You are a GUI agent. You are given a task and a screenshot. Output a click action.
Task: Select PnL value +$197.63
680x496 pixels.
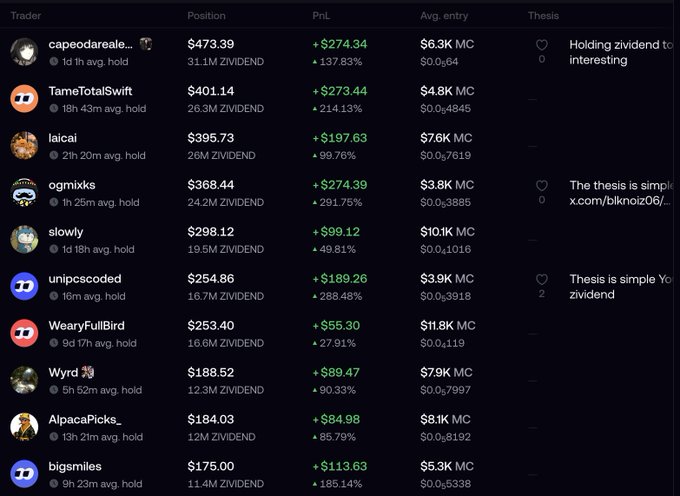(340, 138)
